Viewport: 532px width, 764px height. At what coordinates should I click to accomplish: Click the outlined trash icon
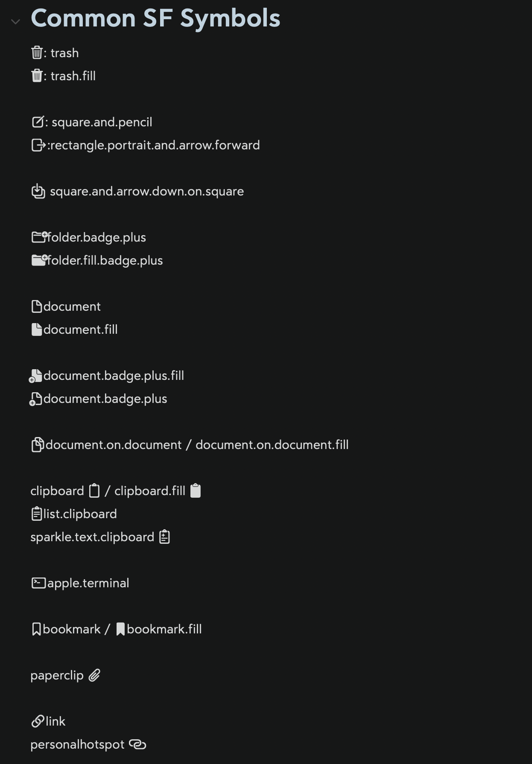37,52
